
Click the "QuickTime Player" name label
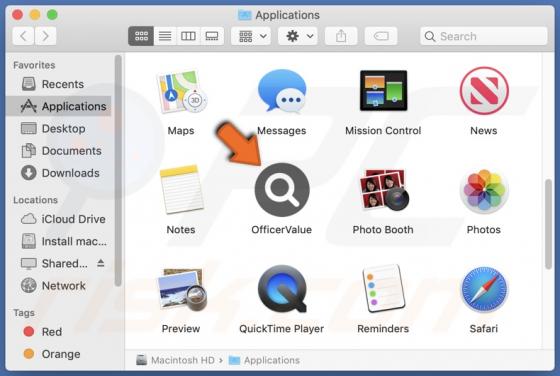[x=282, y=329]
